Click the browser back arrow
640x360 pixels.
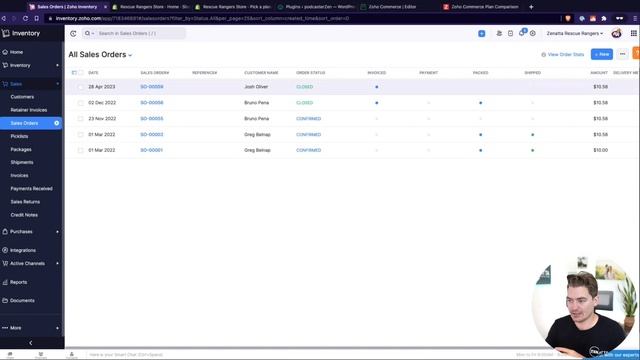(x=4, y=18)
